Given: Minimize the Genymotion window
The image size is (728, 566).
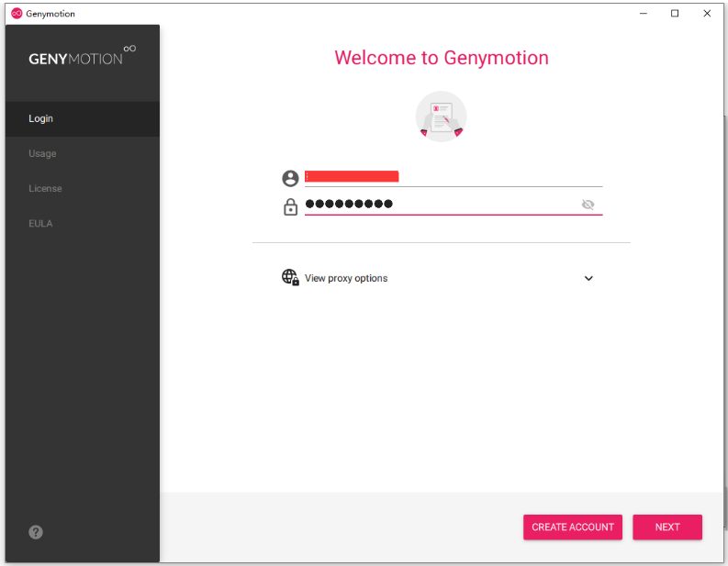Looking at the screenshot, I should (x=643, y=14).
